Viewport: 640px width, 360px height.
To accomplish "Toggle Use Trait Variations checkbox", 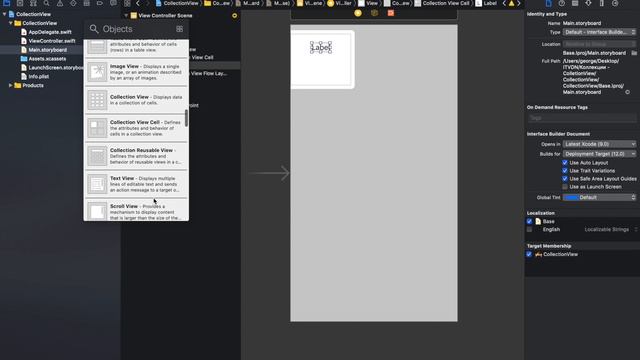I will tap(565, 171).
